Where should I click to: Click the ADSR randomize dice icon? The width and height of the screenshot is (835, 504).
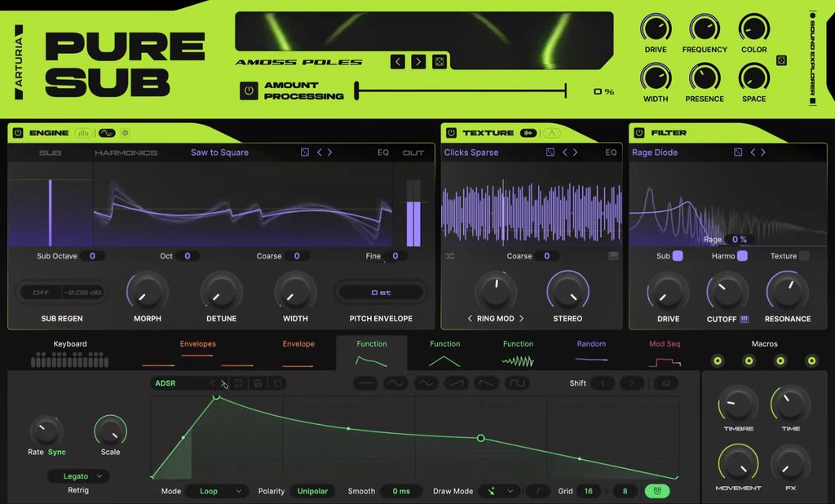[239, 383]
